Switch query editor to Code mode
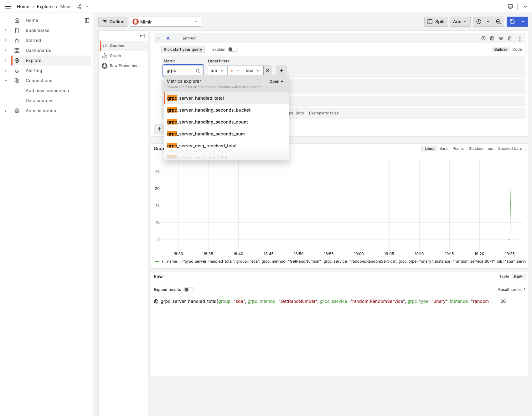 coord(517,50)
